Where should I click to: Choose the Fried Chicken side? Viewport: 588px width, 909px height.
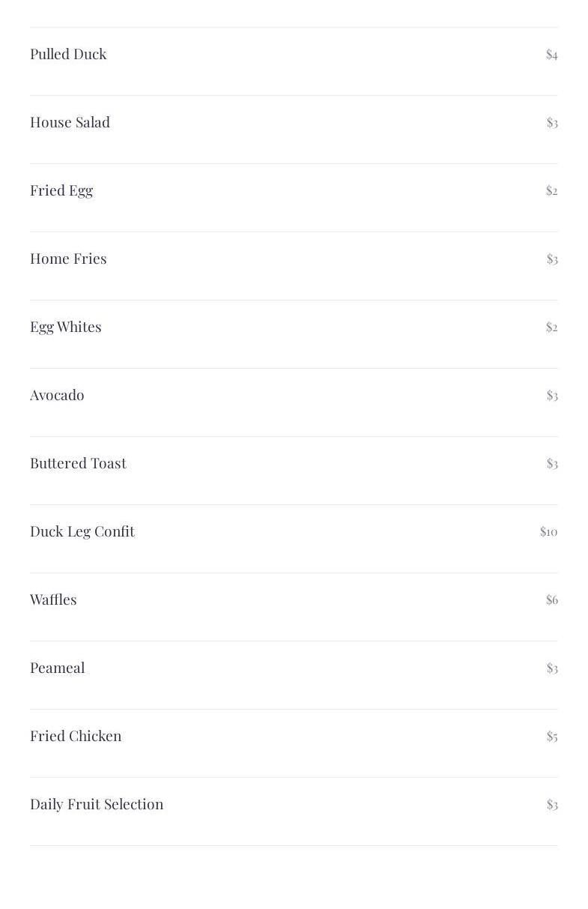tap(76, 736)
